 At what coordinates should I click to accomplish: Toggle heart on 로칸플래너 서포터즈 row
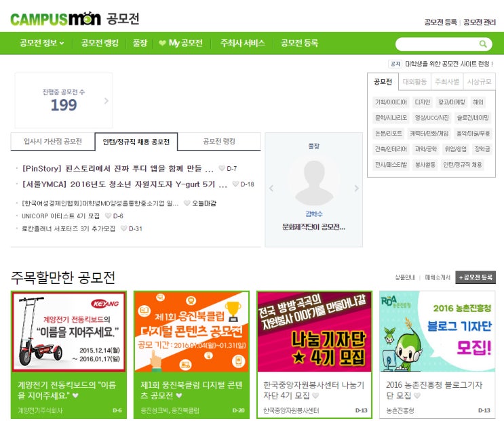coord(123,228)
